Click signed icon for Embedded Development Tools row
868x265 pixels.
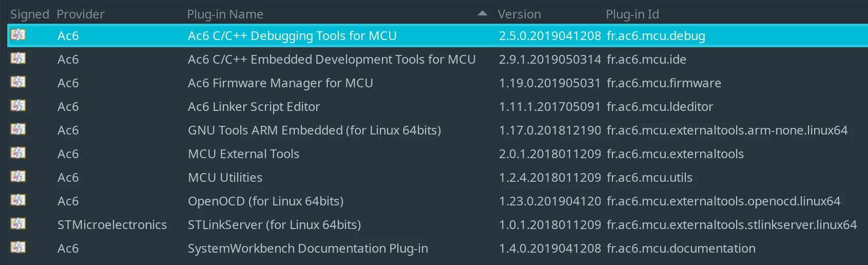click(18, 59)
